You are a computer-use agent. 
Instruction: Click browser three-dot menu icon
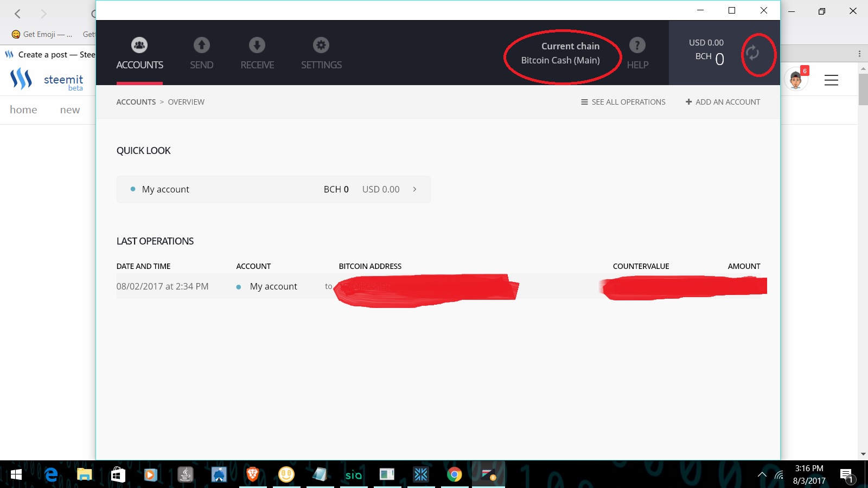859,54
